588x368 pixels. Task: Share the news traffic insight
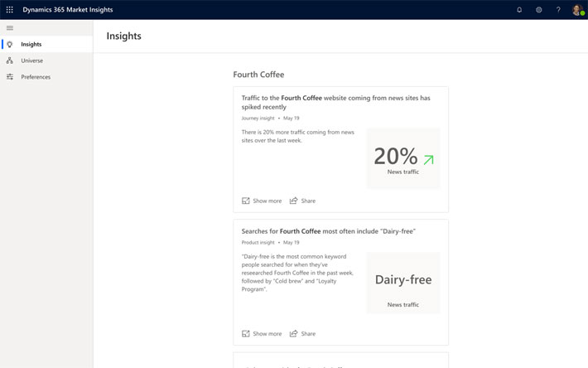(x=302, y=201)
